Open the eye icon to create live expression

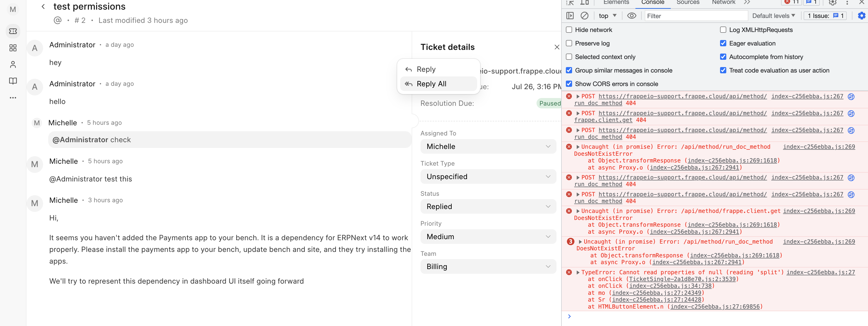click(x=632, y=16)
